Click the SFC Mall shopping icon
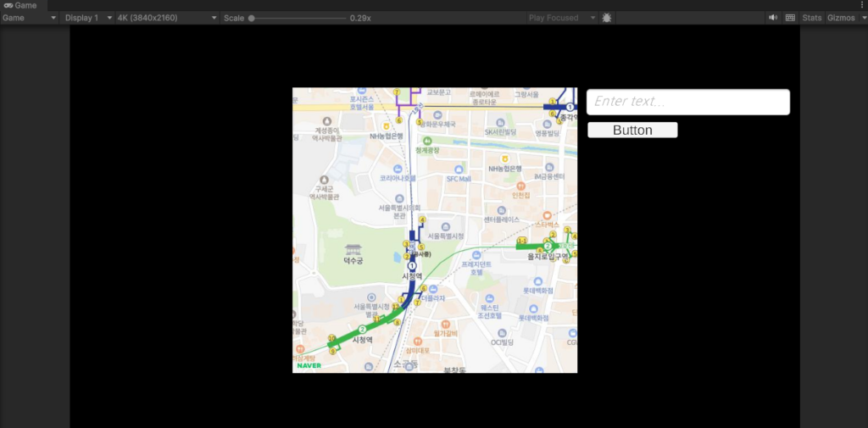The height and width of the screenshot is (428, 868). (x=459, y=170)
